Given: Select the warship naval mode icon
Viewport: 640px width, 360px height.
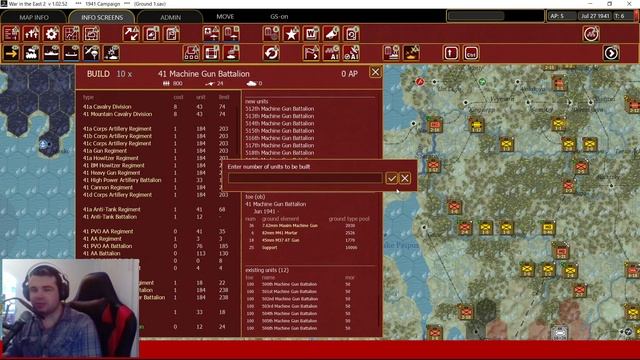Looking at the screenshot, I should (x=51, y=53).
